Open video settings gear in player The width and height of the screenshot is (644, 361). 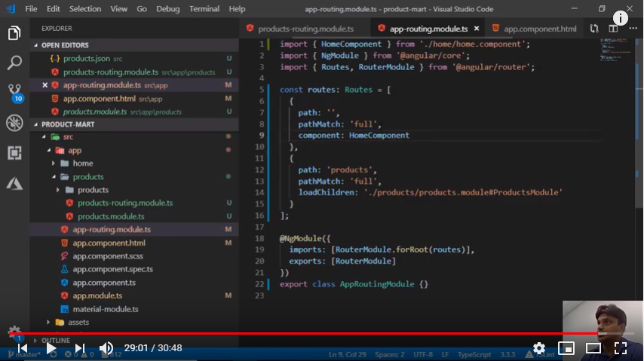538,347
